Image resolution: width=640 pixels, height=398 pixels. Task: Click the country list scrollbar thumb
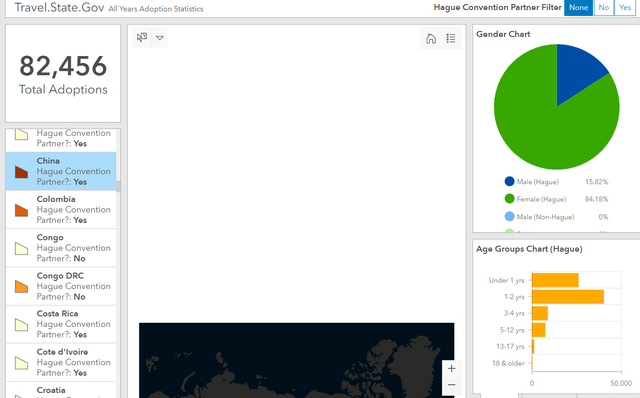click(x=118, y=187)
